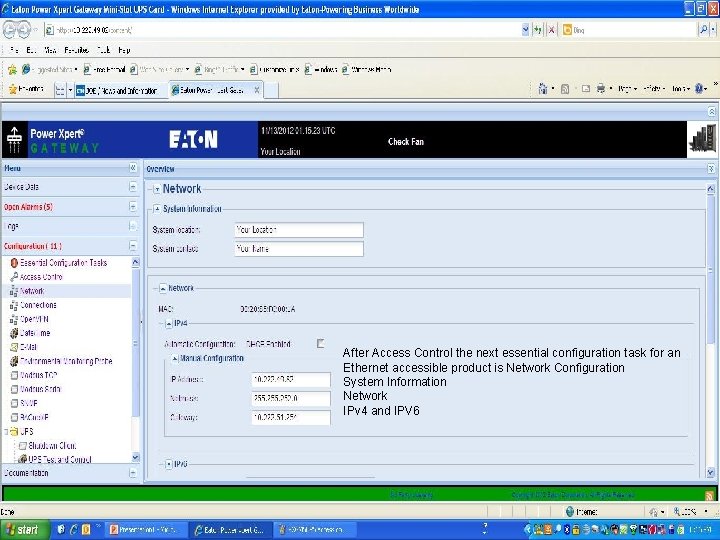This screenshot has height=540, width=720.
Task: Click the Essential Configuration Tasks icon
Action: pos(14,263)
